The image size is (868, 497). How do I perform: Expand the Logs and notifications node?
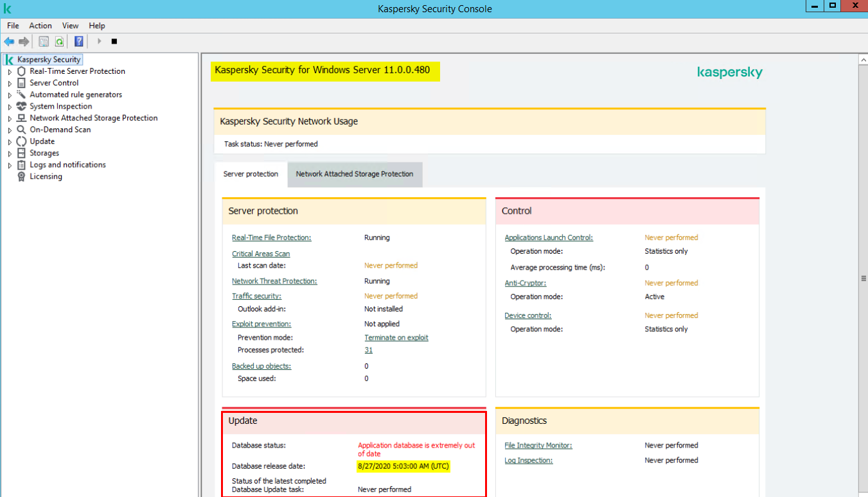click(x=10, y=166)
